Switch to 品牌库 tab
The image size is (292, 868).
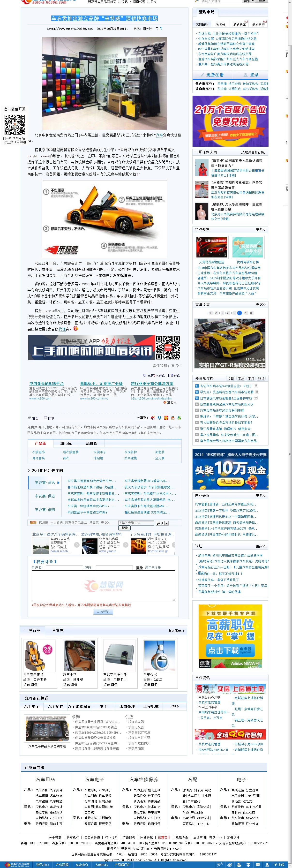(91, 443)
